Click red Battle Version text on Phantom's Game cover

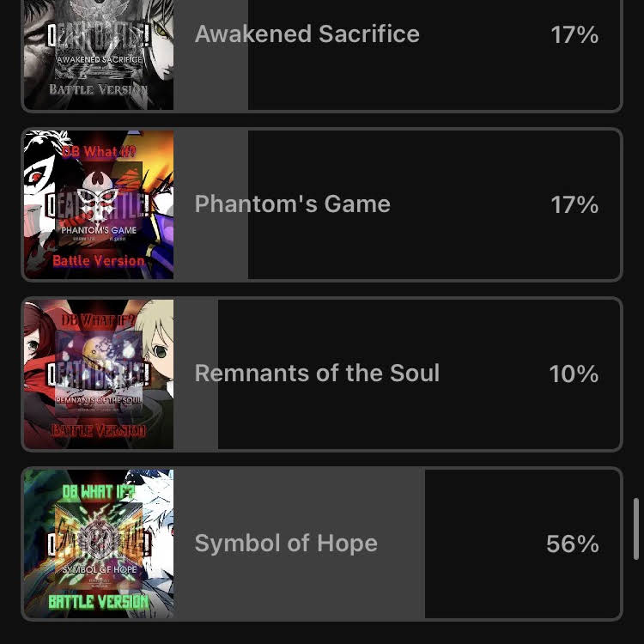[99, 261]
